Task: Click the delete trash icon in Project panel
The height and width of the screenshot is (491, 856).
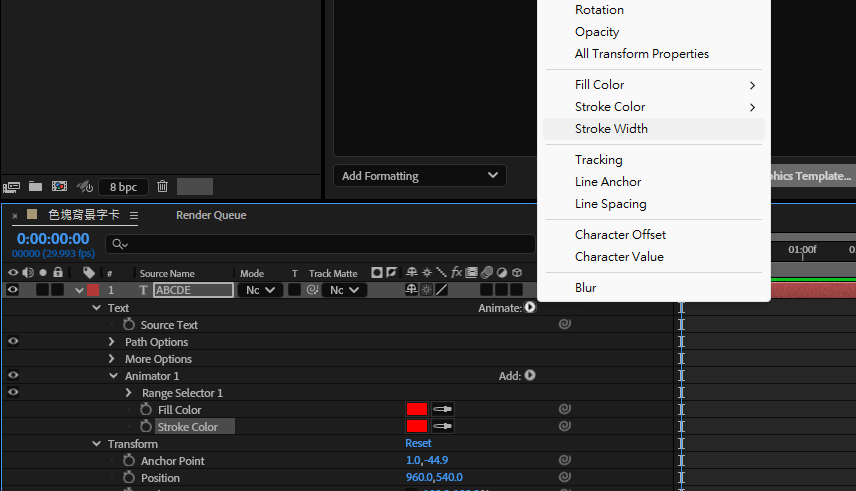Action: click(162, 187)
